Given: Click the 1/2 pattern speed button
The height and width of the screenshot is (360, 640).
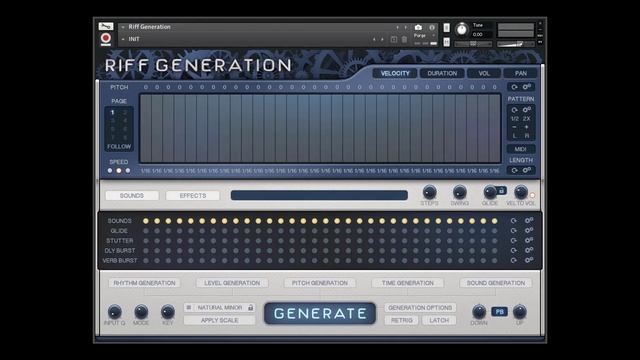Looking at the screenshot, I should (515, 119).
